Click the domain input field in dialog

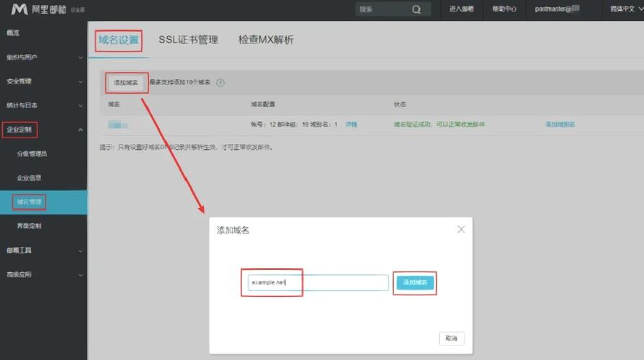(318, 282)
